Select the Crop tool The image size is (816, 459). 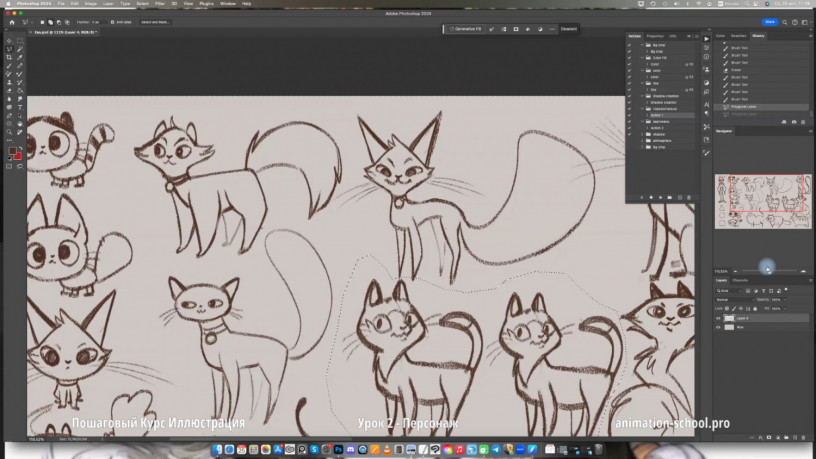coord(10,57)
